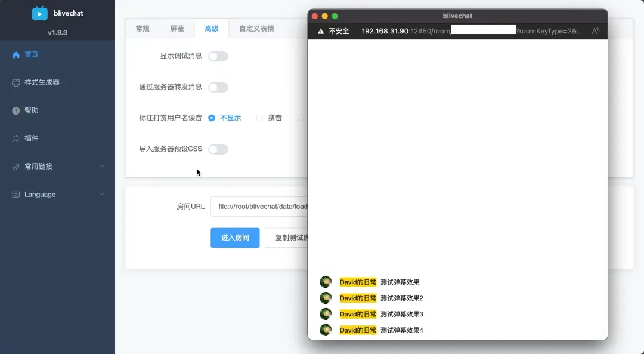Click the 进入房间 button
The width and height of the screenshot is (644, 354).
coord(235,238)
